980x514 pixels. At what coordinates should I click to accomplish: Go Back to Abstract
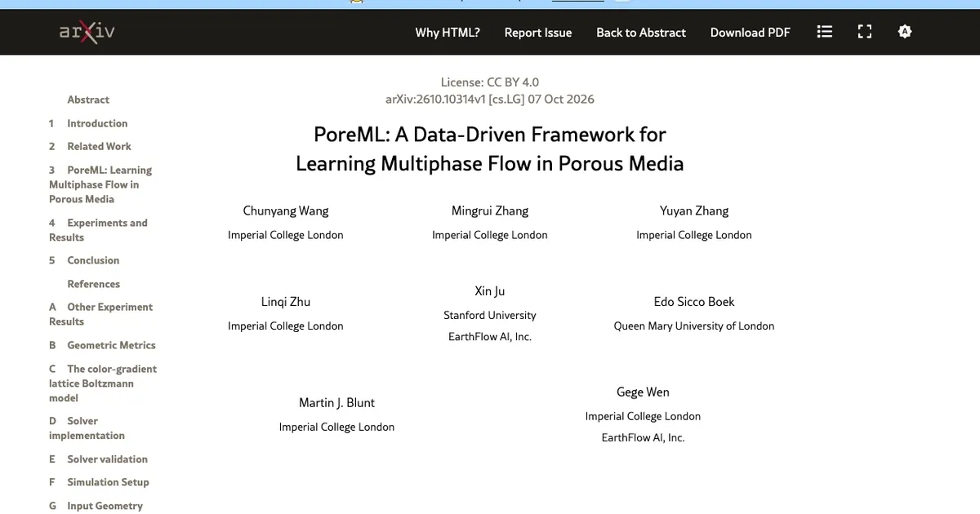click(641, 33)
